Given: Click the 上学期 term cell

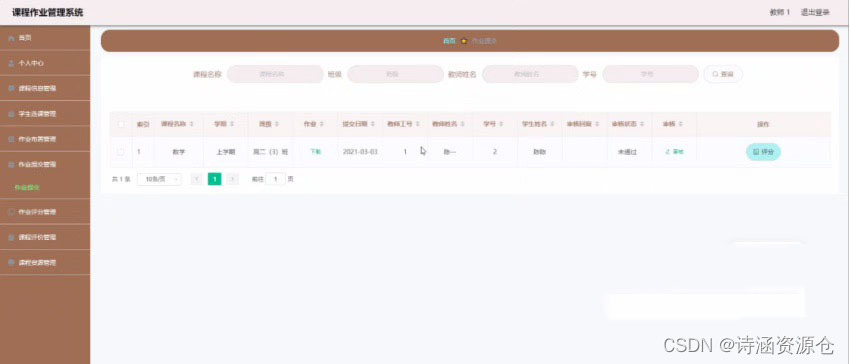Looking at the screenshot, I should 226,152.
